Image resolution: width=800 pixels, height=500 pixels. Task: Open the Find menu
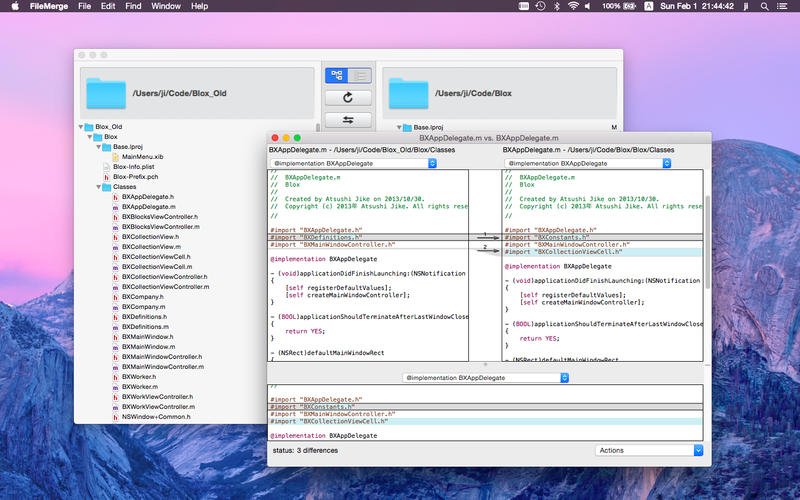point(133,6)
